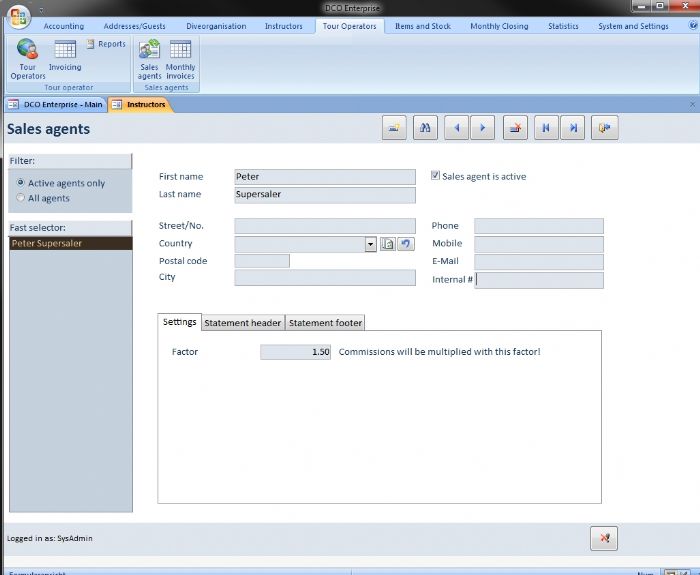Click the Reports button in ribbon
This screenshot has width=700, height=575.
coord(105,44)
